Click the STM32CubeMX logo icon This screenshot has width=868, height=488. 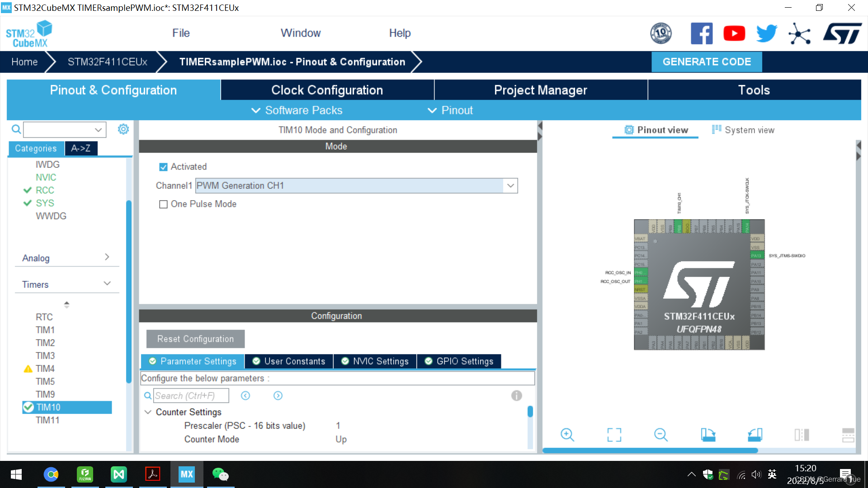(29, 34)
